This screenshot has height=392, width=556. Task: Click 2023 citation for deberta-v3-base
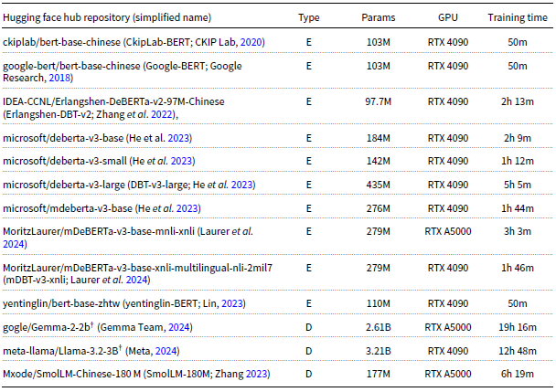pyautogui.click(x=178, y=138)
